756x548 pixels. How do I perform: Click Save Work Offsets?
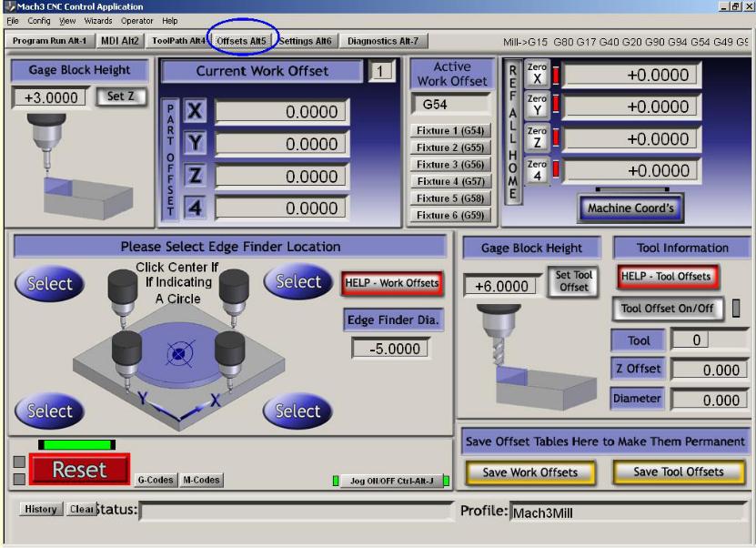pyautogui.click(x=529, y=472)
